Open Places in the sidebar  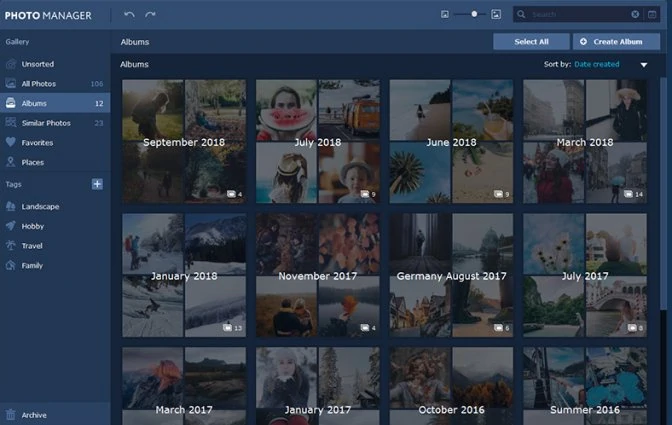point(55,162)
